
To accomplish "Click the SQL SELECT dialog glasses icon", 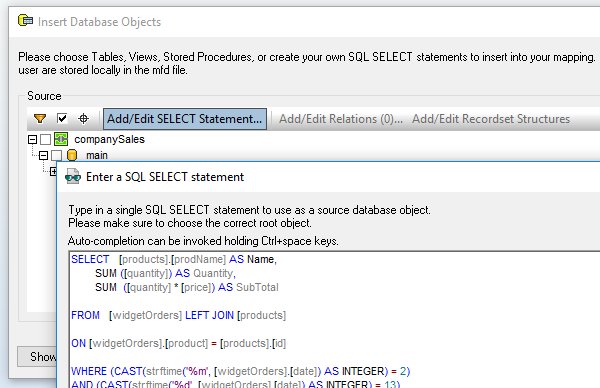I will click(x=73, y=177).
